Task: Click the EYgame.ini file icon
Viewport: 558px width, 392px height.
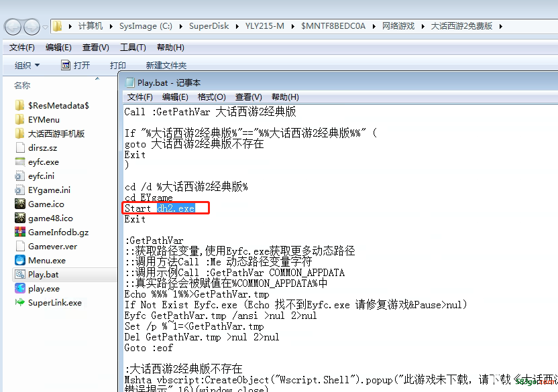Action: [x=19, y=190]
